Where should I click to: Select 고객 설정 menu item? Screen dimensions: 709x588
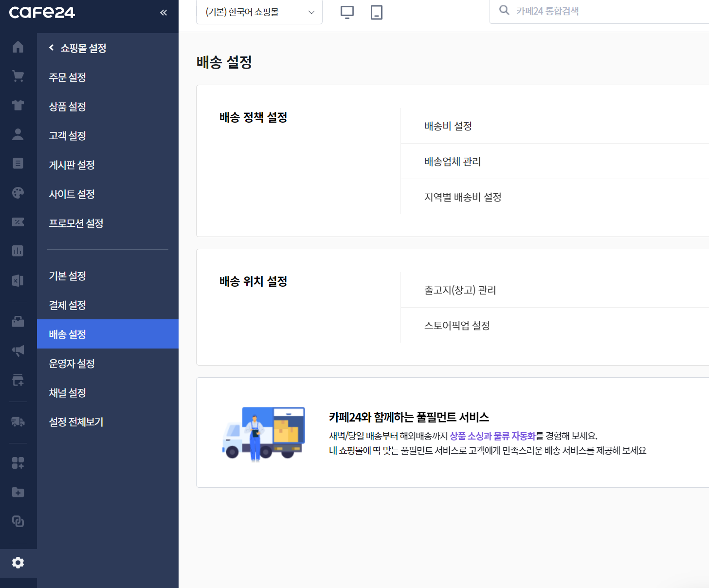tap(108, 135)
